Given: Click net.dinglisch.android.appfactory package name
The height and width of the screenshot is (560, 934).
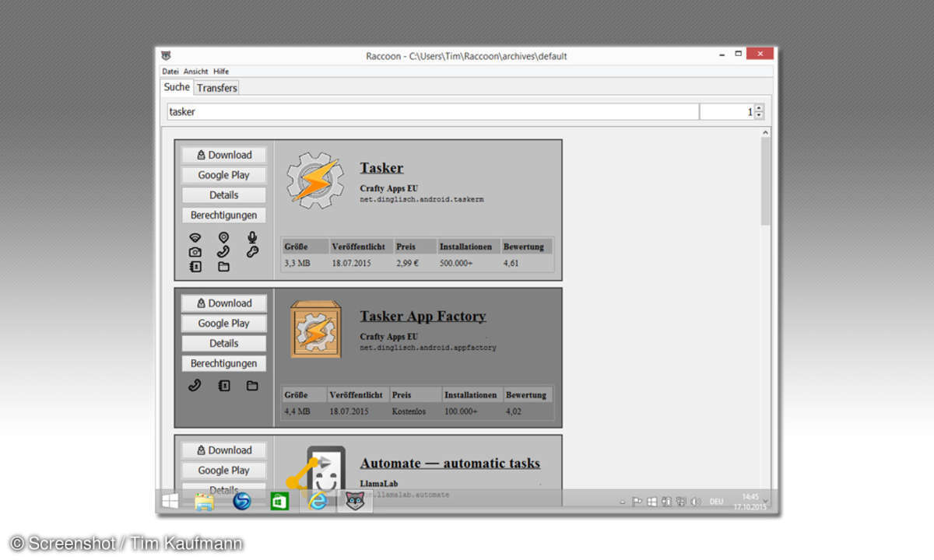Looking at the screenshot, I should tap(428, 348).
